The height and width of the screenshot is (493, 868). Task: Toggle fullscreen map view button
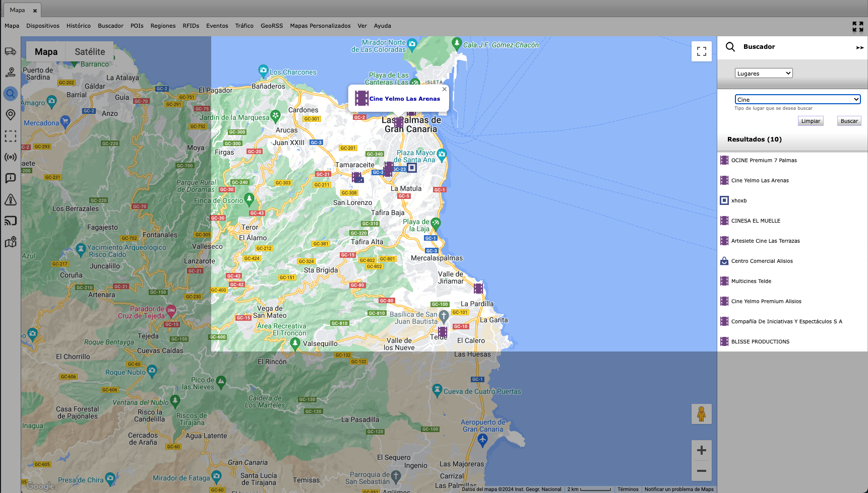(701, 51)
